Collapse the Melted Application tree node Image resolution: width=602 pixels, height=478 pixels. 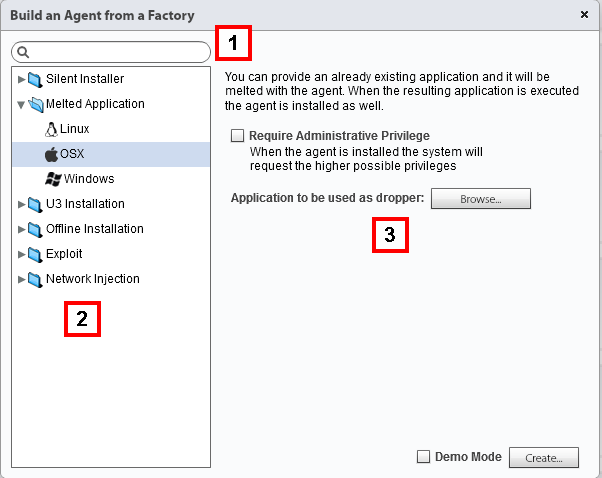point(21,104)
